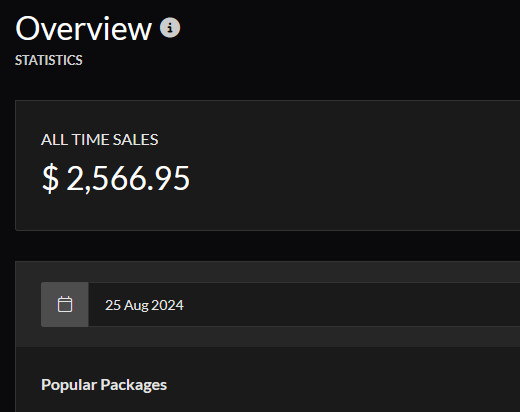Click the word Packages in section title
The height and width of the screenshot is (412, 520).
[x=134, y=385]
